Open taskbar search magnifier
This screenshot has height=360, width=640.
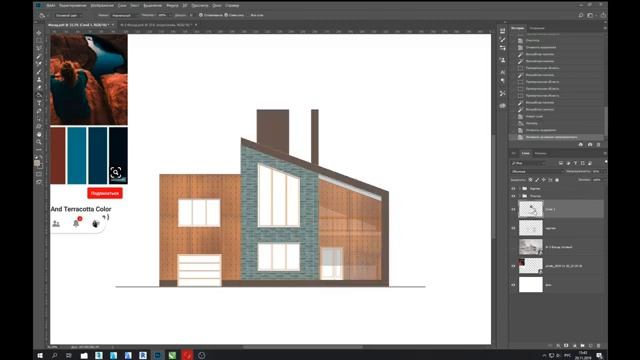(x=54, y=355)
